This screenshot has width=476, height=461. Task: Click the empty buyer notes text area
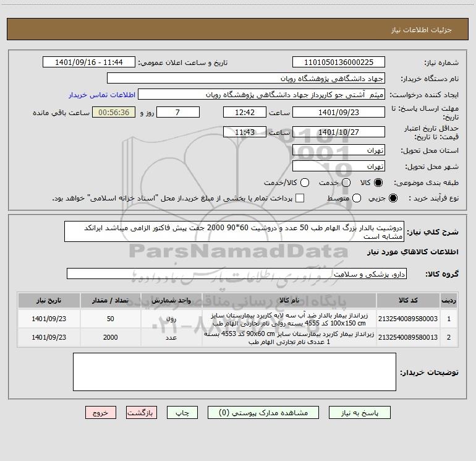(234, 372)
